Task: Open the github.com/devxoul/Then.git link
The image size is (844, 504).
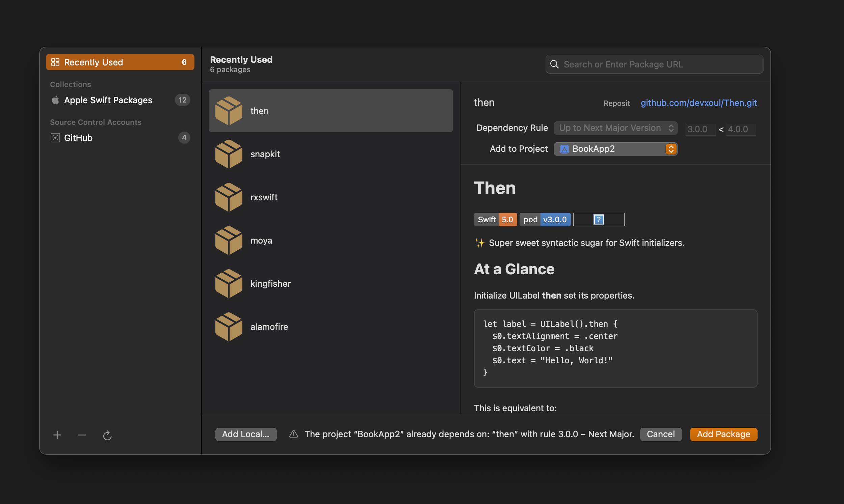Action: (x=698, y=103)
